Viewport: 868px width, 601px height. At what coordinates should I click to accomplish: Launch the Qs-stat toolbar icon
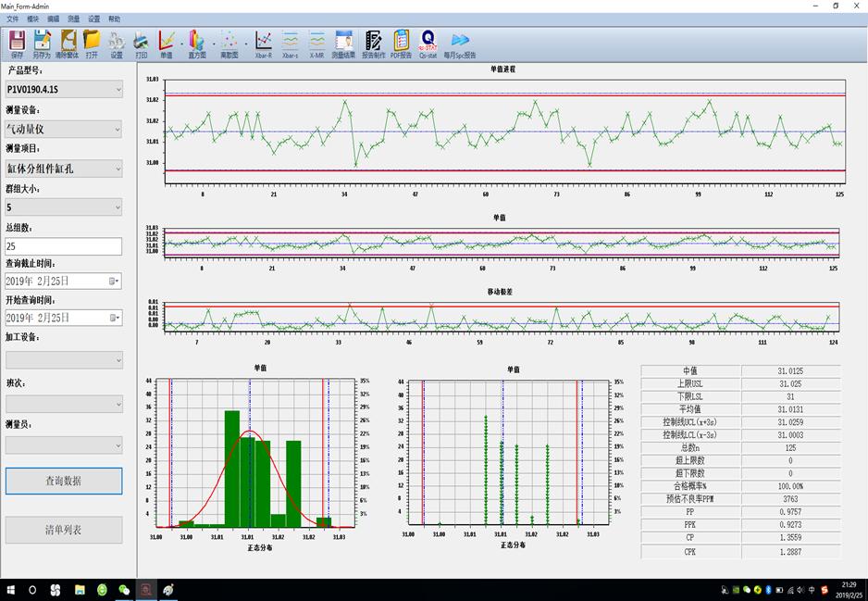pos(428,44)
